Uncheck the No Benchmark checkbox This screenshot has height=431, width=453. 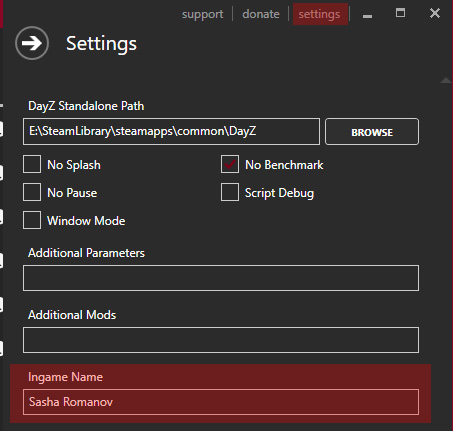(230, 164)
